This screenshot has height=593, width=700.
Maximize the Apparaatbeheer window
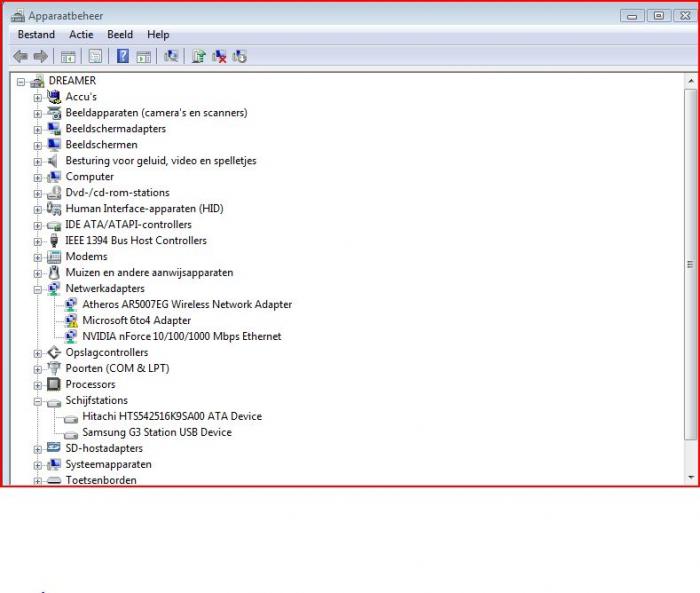pos(658,16)
